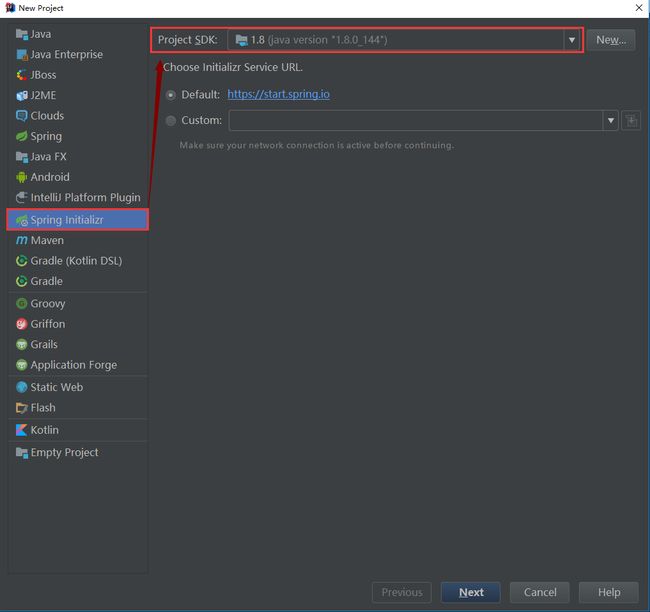
Task: Click the Groovy icon
Action: (22, 304)
